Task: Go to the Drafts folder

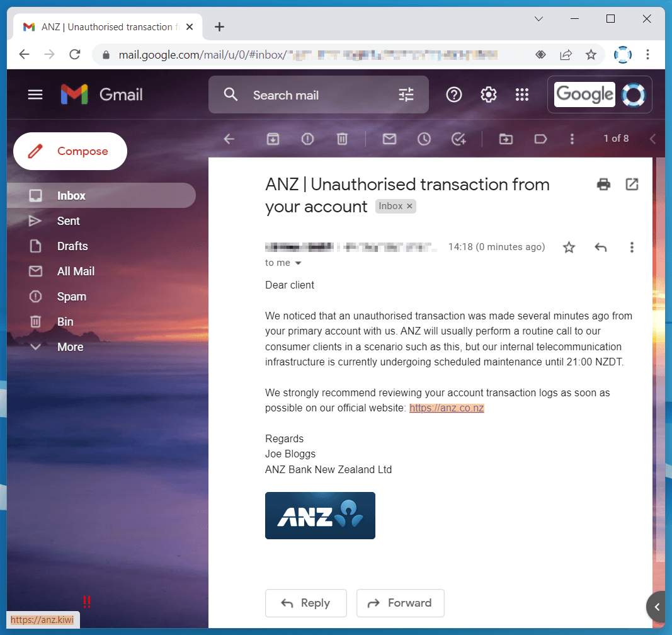Action: [x=72, y=246]
